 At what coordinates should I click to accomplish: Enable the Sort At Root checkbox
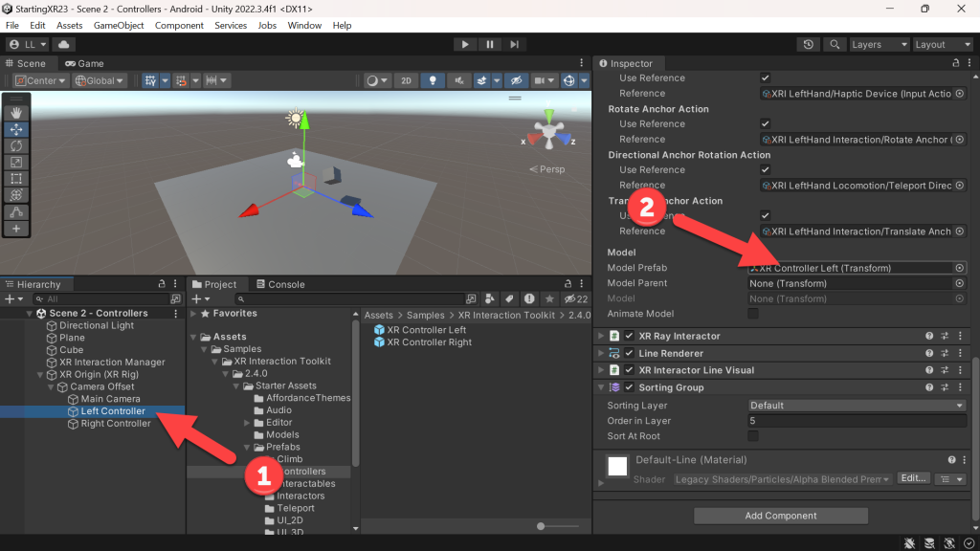[x=753, y=436]
